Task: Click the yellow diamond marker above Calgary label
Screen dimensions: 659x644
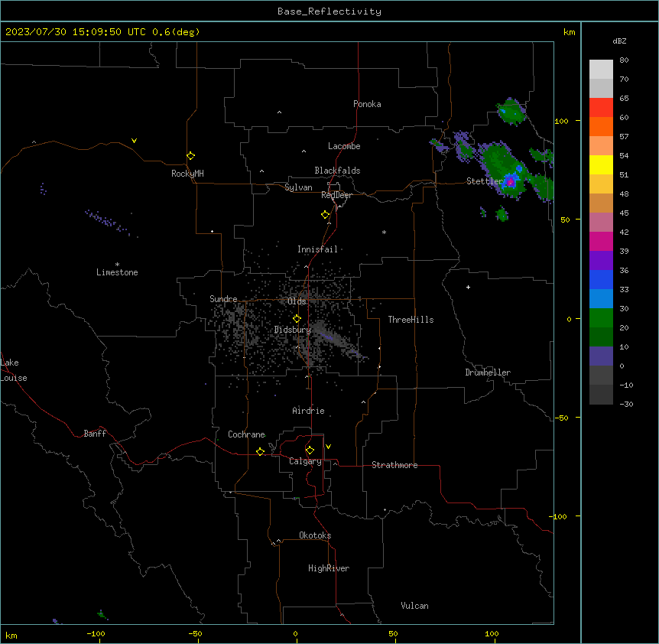Action: 310,450
